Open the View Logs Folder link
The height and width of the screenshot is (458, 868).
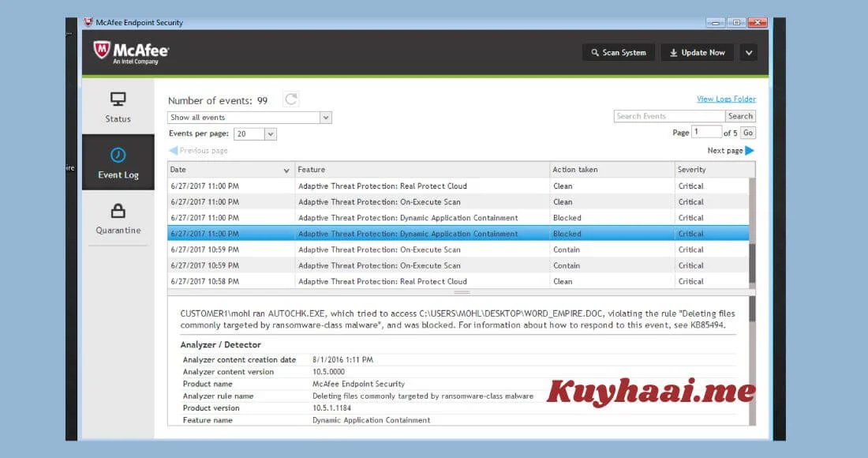pyautogui.click(x=726, y=99)
